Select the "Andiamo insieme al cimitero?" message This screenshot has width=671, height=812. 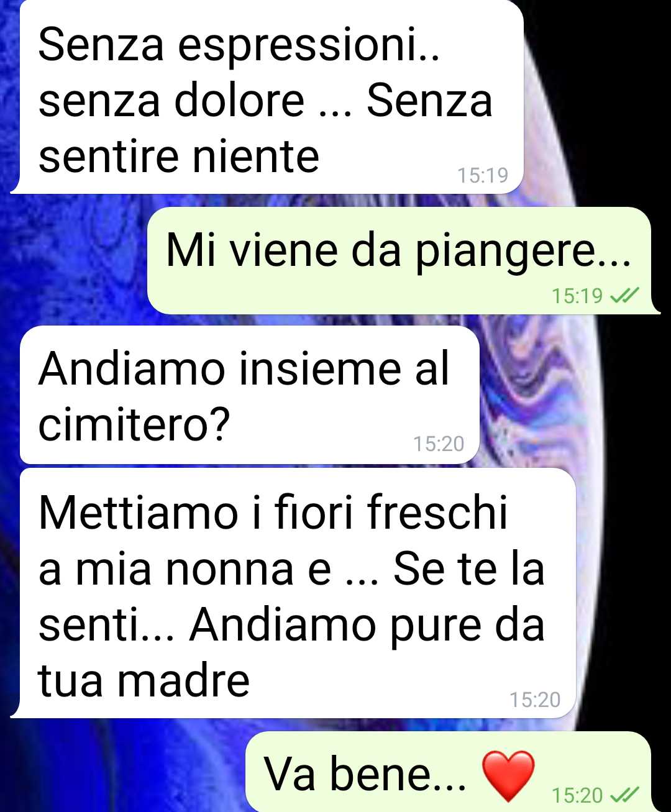(x=250, y=395)
